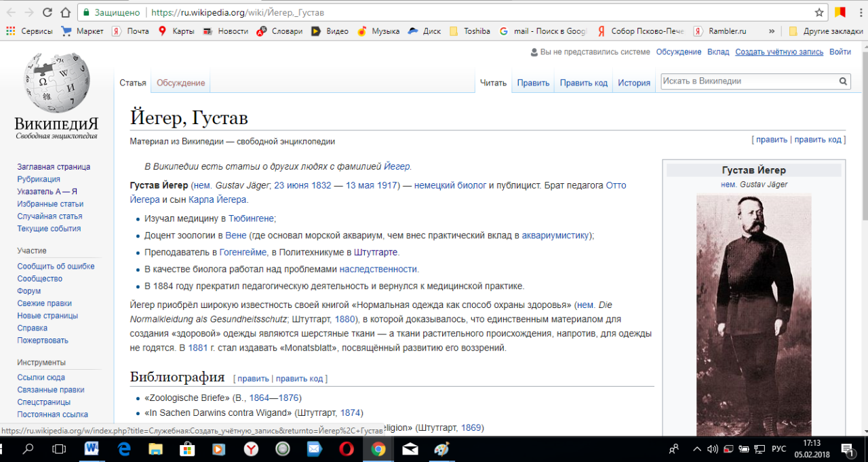This screenshot has width=868, height=462.
Task: Open the Править код tab
Action: pyautogui.click(x=583, y=83)
